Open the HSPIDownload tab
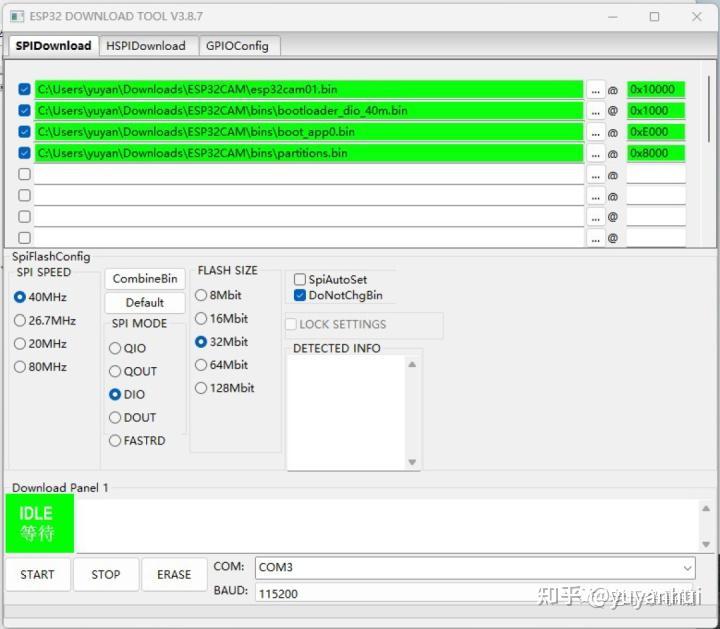 (149, 46)
